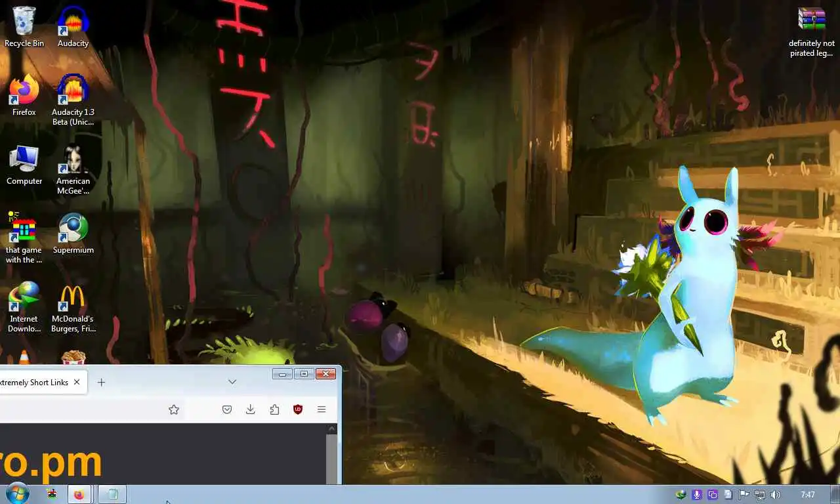Open the Windows Start orb

(x=17, y=494)
